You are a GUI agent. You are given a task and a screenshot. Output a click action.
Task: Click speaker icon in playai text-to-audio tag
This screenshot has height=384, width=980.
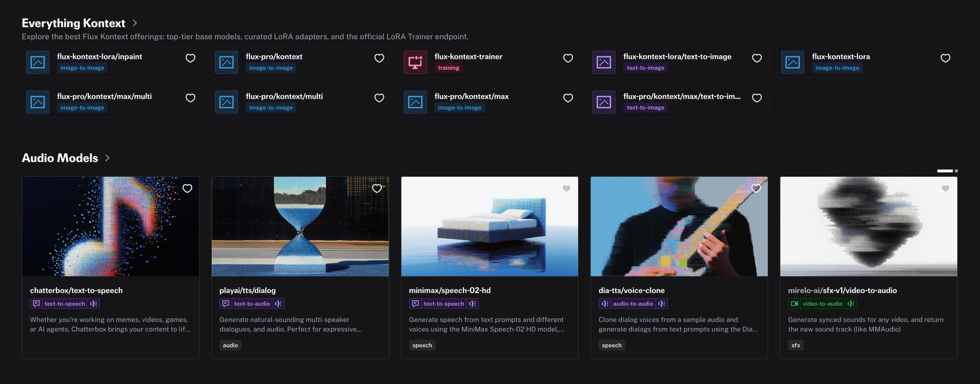tap(278, 304)
